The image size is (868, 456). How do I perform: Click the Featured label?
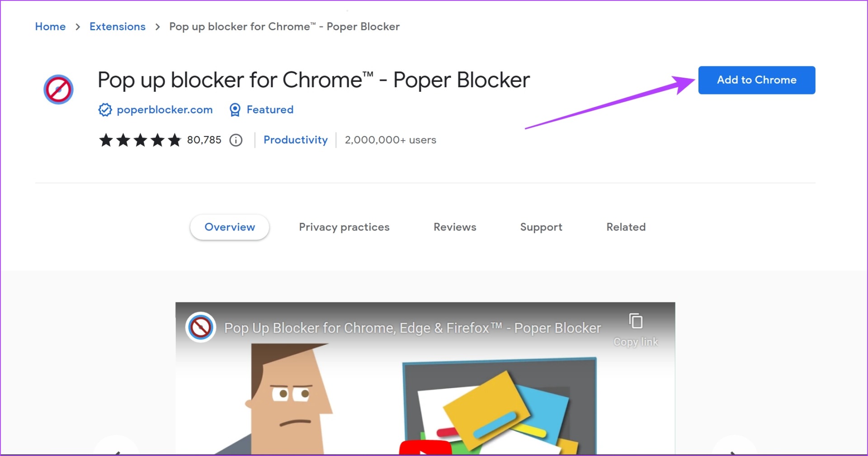[270, 110]
